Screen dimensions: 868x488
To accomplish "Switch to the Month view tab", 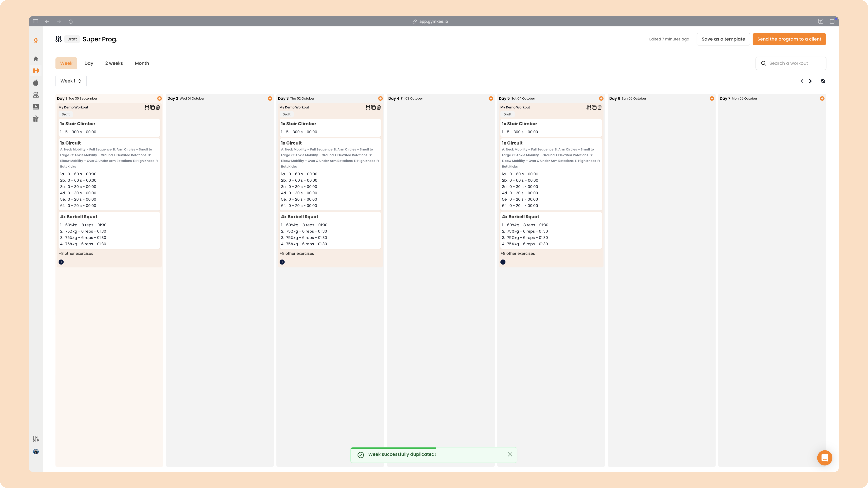I will click(142, 63).
